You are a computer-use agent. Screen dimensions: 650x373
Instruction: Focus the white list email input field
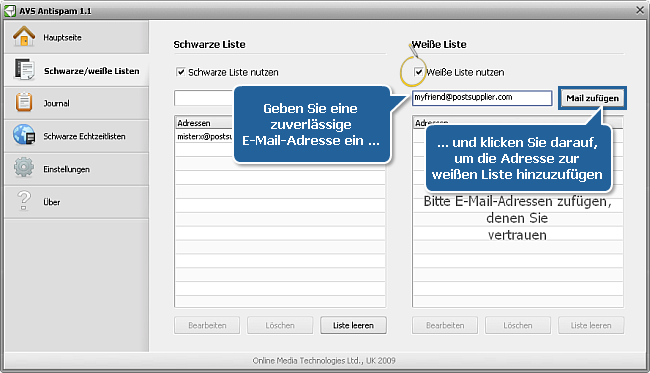[482, 98]
